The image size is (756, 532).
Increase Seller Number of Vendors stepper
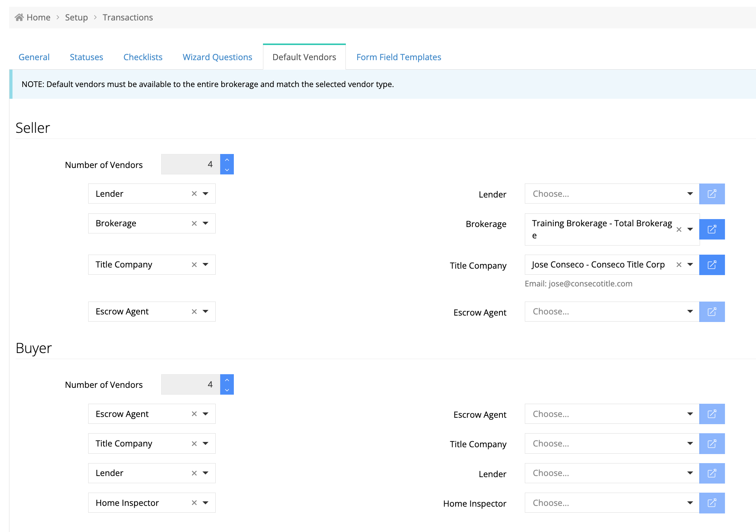[227, 160]
